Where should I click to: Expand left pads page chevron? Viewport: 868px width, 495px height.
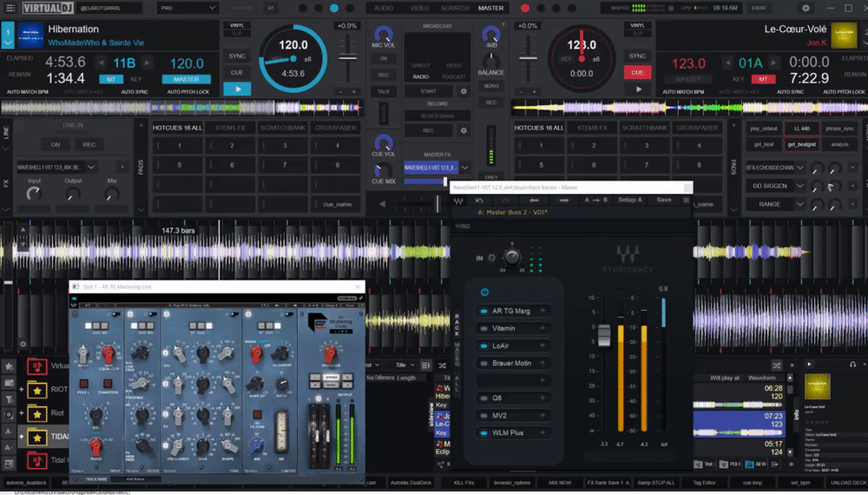tap(141, 210)
